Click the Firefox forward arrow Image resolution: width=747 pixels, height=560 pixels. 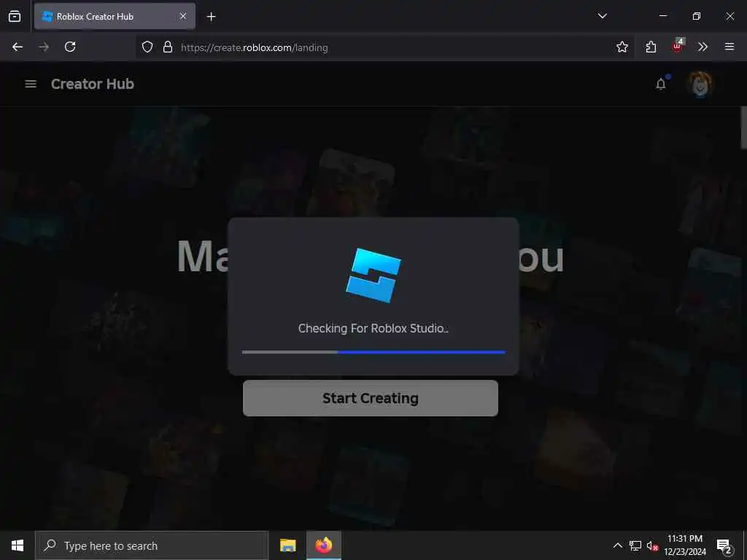44,47
